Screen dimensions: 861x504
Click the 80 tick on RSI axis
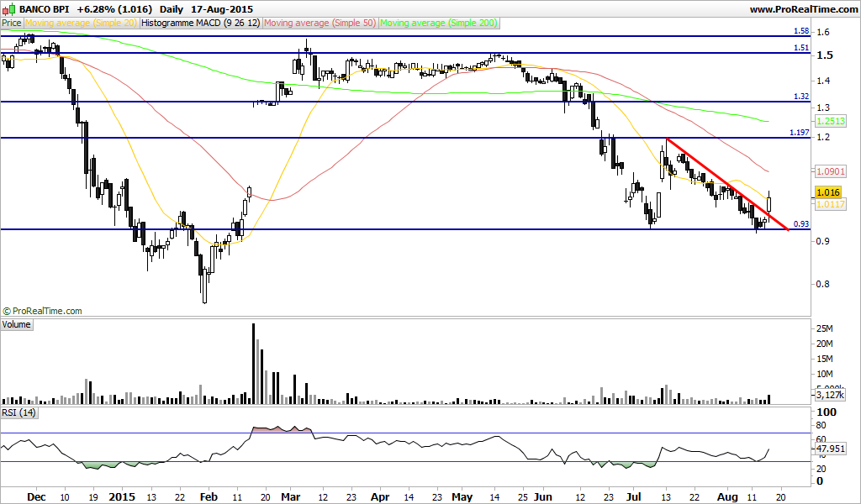coord(821,426)
